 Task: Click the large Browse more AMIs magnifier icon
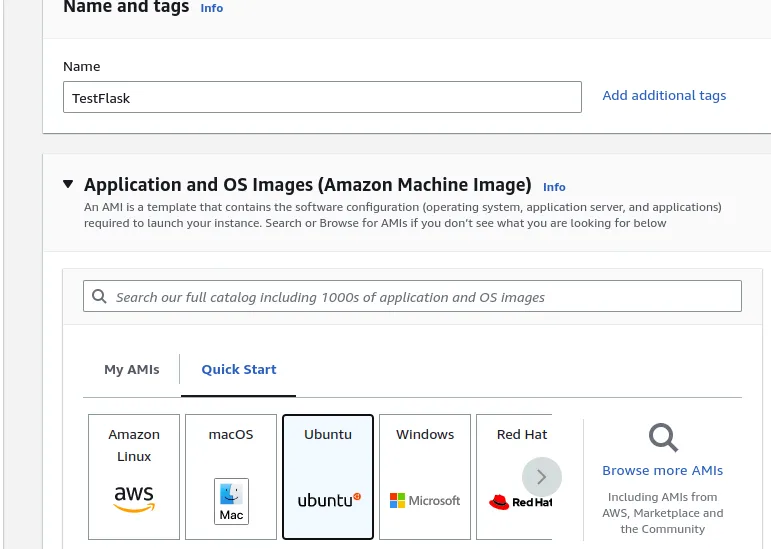663,438
